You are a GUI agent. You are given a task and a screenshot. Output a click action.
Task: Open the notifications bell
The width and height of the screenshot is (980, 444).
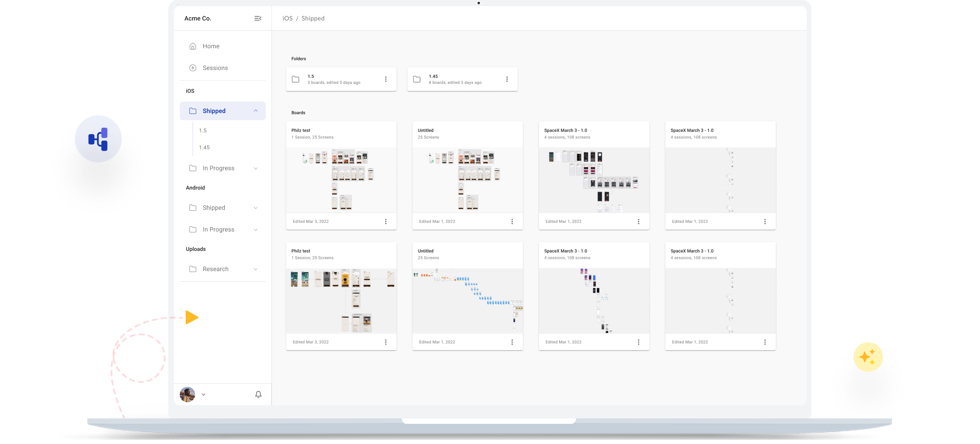pos(258,395)
